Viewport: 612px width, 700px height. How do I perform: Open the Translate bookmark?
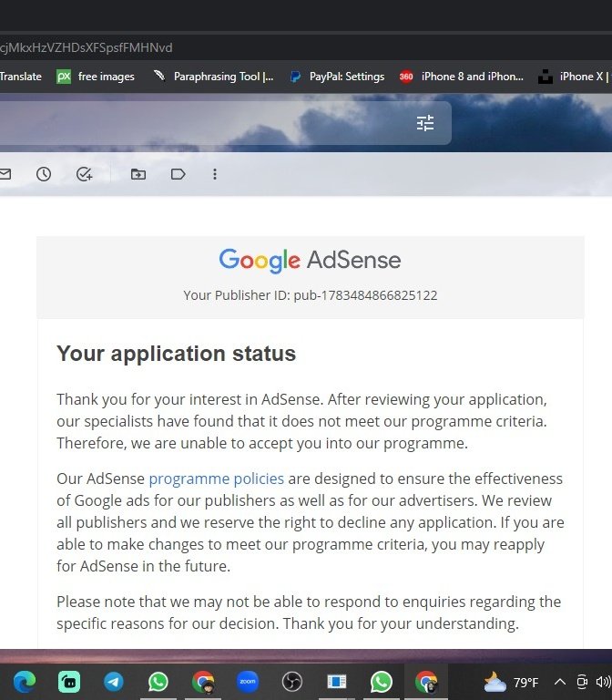(x=21, y=77)
